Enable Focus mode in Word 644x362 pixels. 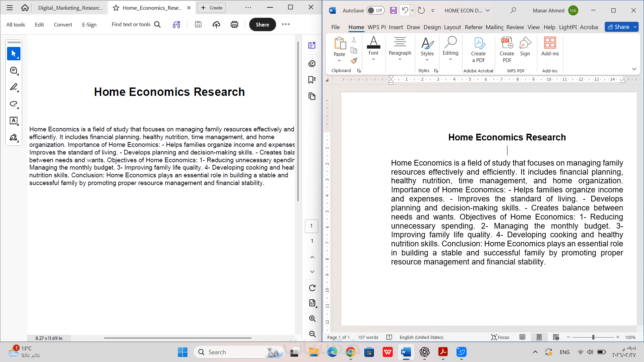[x=500, y=337]
